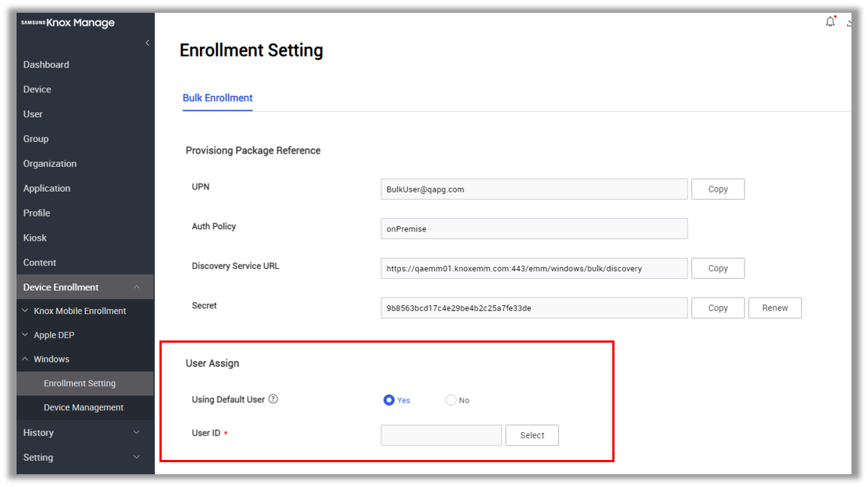Collapse the Device Enrollment menu chevron
868x487 pixels.
[136, 287]
